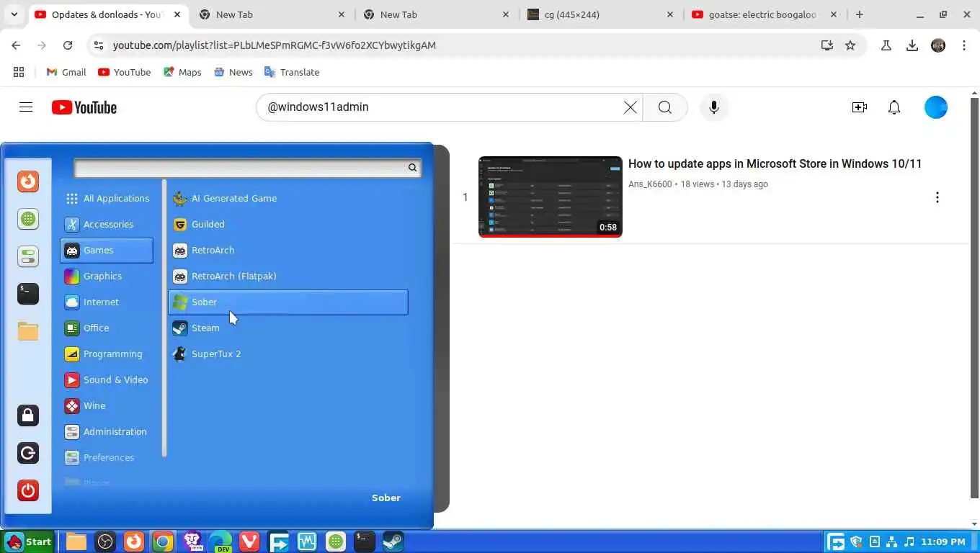Viewport: 980px width, 553px height.
Task: Open the video's three-dot options menu
Action: click(937, 197)
